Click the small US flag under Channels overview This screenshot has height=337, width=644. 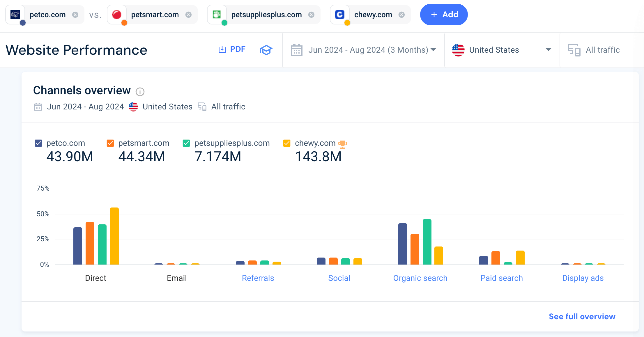(133, 107)
